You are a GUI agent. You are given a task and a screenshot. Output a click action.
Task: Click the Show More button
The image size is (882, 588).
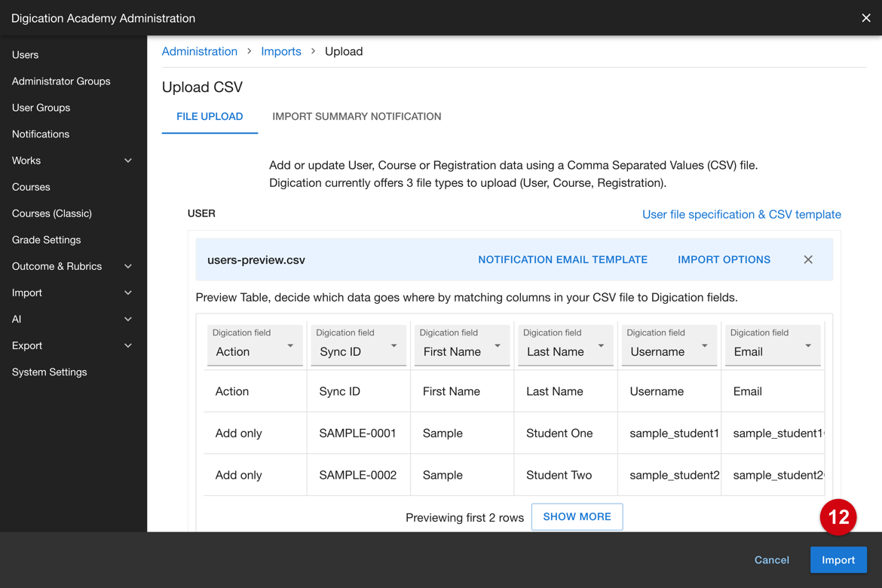pos(577,516)
